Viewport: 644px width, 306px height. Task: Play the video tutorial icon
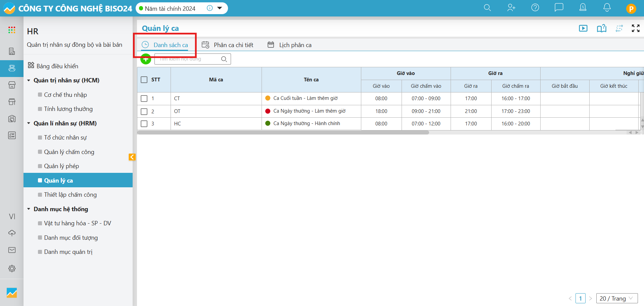tap(583, 29)
